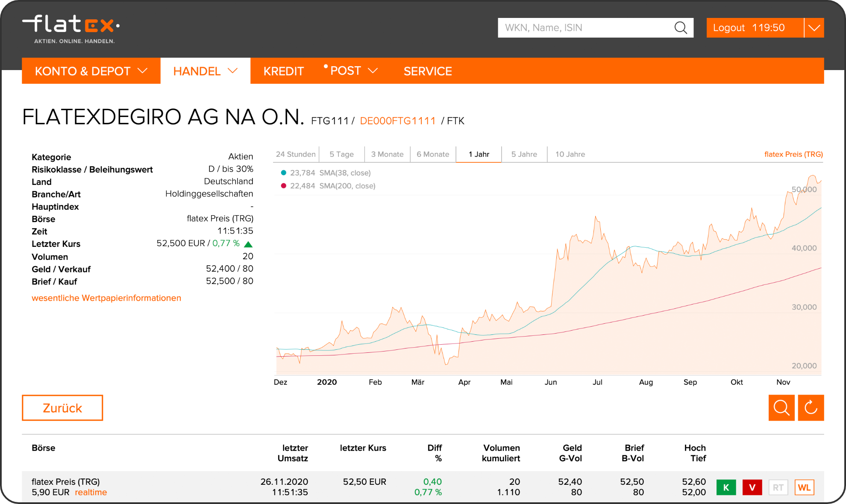Viewport: 846px width, 504px height.
Task: Click the search magnifier in WKN field
Action: click(680, 28)
